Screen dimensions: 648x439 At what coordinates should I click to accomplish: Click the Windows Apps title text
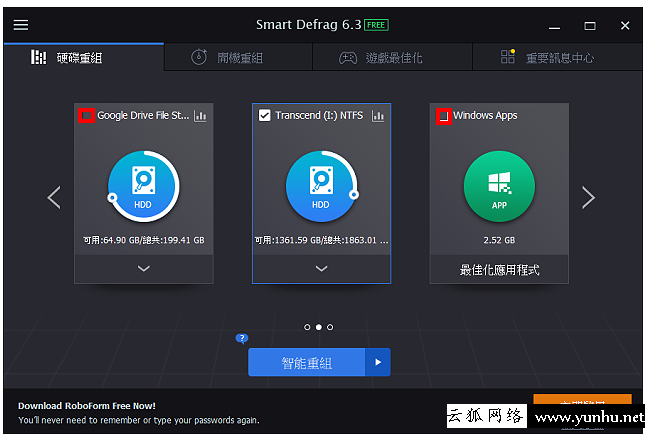click(x=485, y=115)
